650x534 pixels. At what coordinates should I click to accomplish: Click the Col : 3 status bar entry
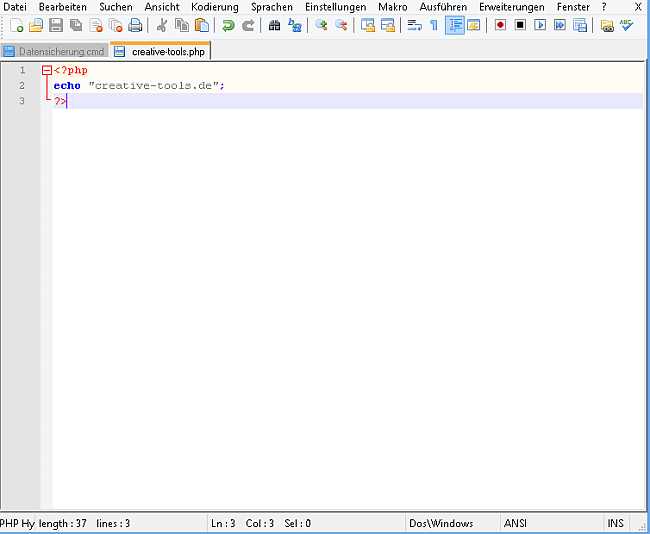click(260, 523)
